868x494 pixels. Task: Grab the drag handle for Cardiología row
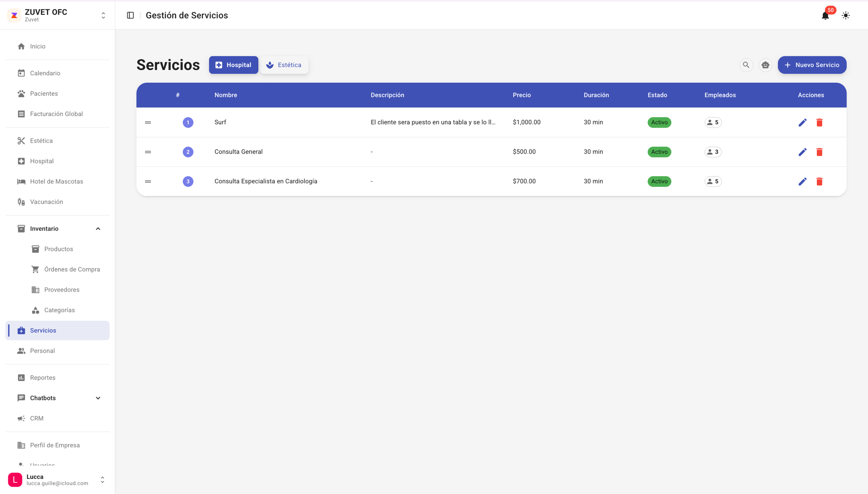click(148, 181)
